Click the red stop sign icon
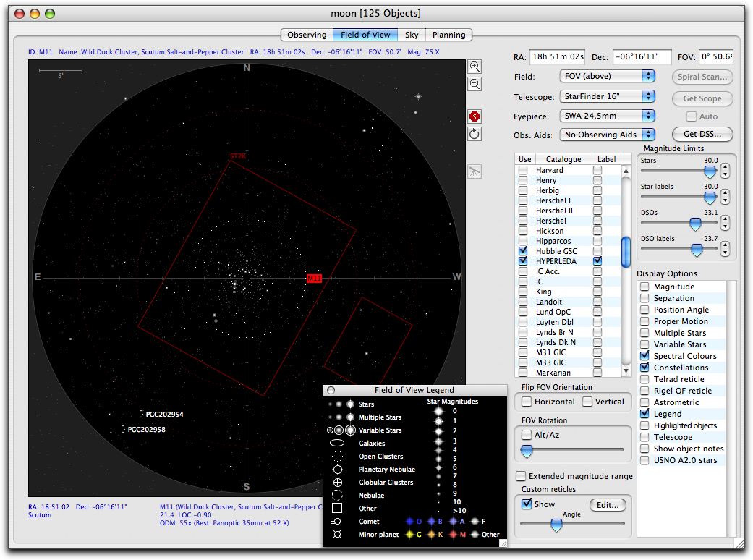This screenshot has height=560, width=753. [475, 116]
